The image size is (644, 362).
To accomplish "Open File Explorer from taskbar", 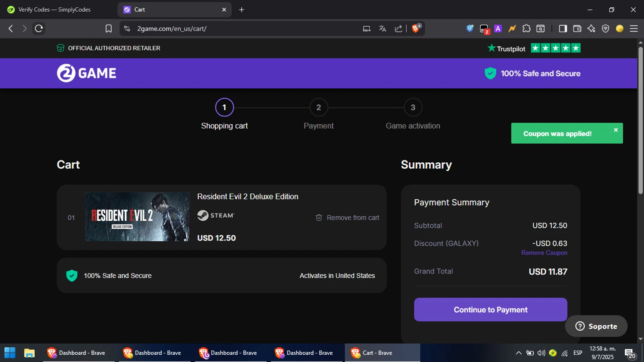I will click(29, 353).
